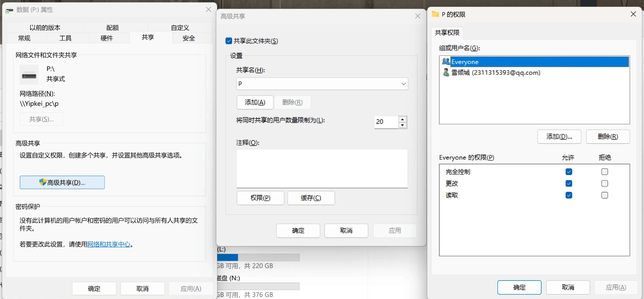Click 取消 in 数据 (P:) 属性 window
Image resolution: width=644 pixels, height=299 pixels.
142,288
